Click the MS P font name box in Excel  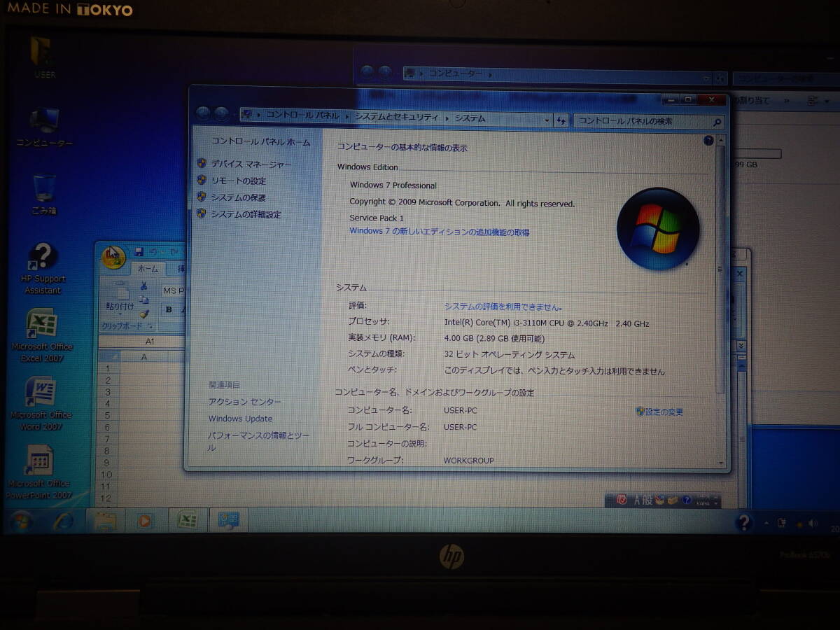[x=173, y=290]
